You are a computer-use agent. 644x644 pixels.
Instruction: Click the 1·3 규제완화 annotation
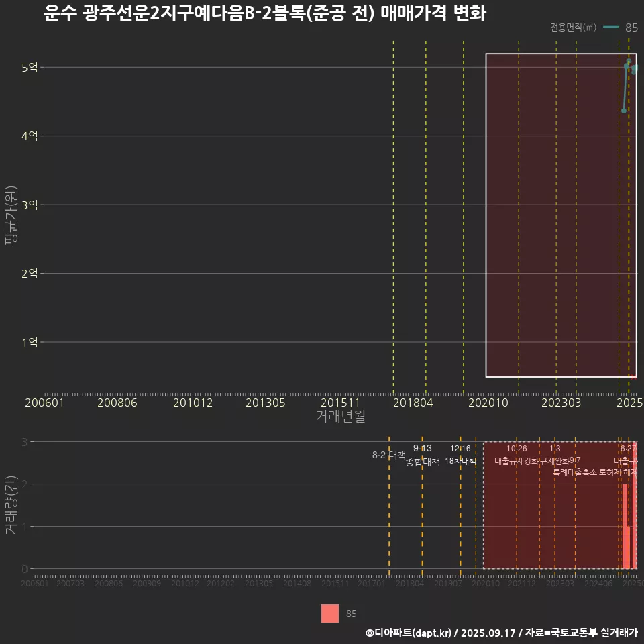click(x=555, y=455)
